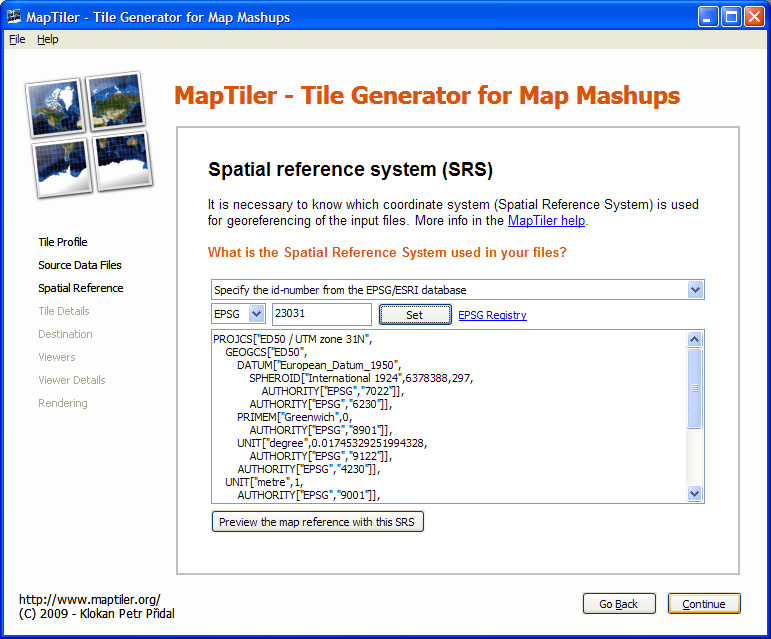Image resolution: width=771 pixels, height=639 pixels.
Task: Click the scroll up arrow of WKT box
Action: 695,339
